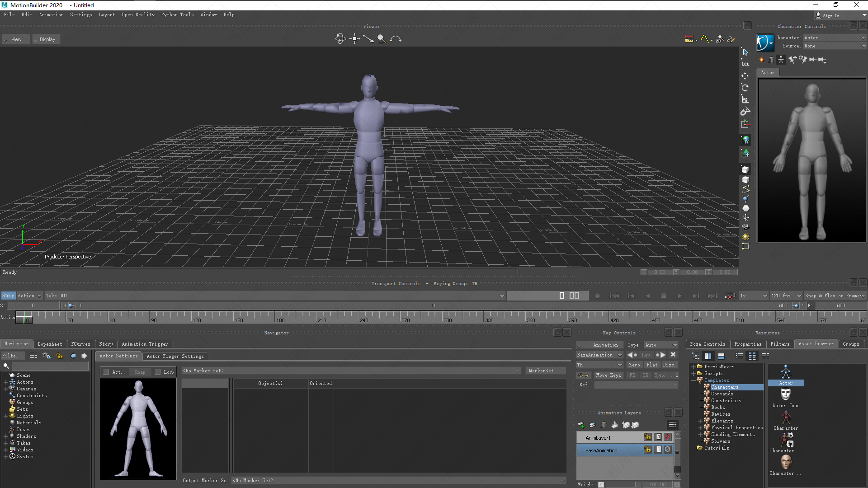Click the Lcl coordinate system icon
The width and height of the screenshot is (868, 488).
(x=745, y=63)
